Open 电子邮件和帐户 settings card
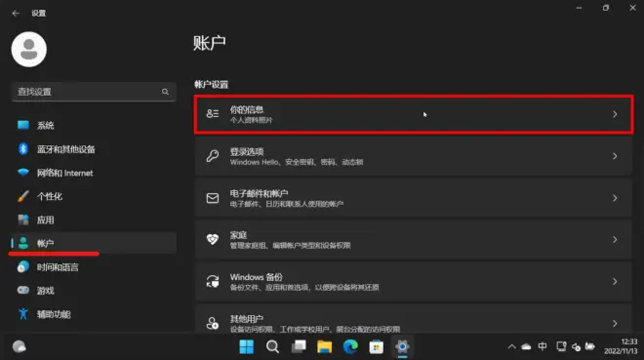The image size is (644, 360). pos(414,198)
